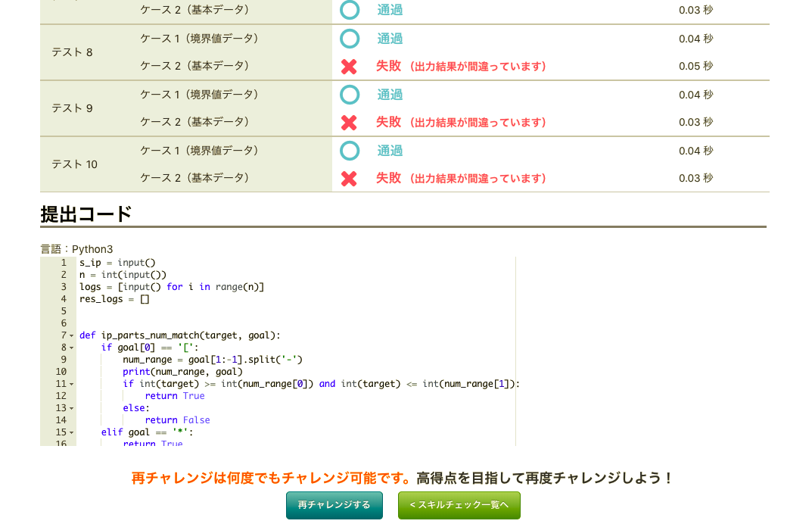812x527 pixels.
Task: Click 失敗 message in テスト 10 ケース 2
Action: tap(461, 178)
